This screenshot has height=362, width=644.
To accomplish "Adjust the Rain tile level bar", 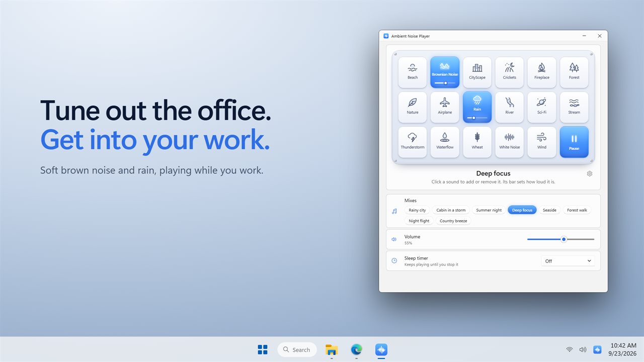I will (477, 118).
